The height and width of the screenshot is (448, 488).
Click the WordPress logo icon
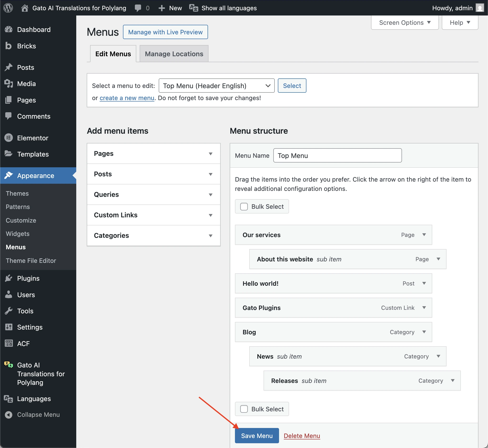(8, 8)
